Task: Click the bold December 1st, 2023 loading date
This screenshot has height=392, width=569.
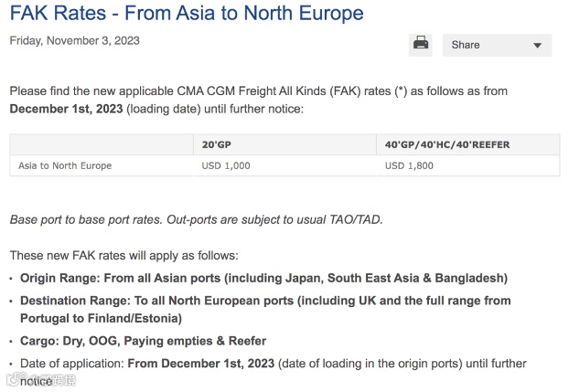Action: click(x=66, y=109)
